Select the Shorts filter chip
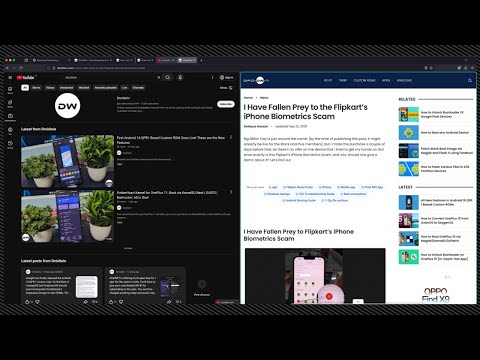 [36, 88]
